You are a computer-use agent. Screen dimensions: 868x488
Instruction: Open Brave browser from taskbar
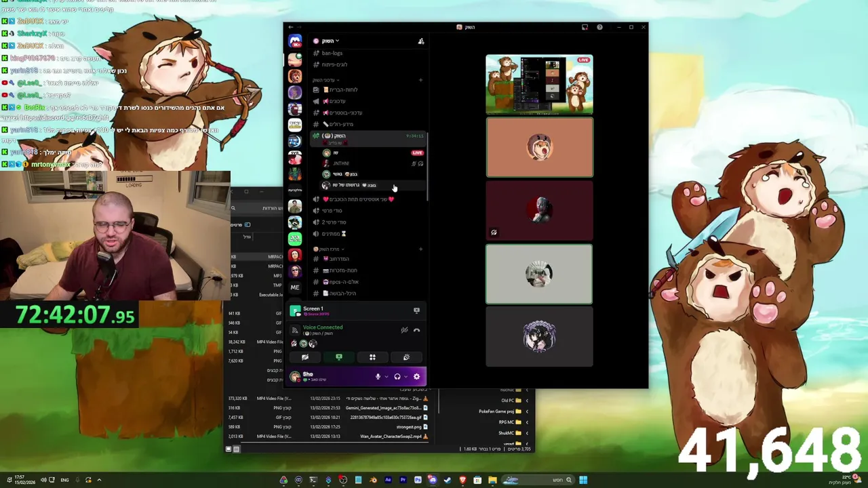(x=462, y=480)
